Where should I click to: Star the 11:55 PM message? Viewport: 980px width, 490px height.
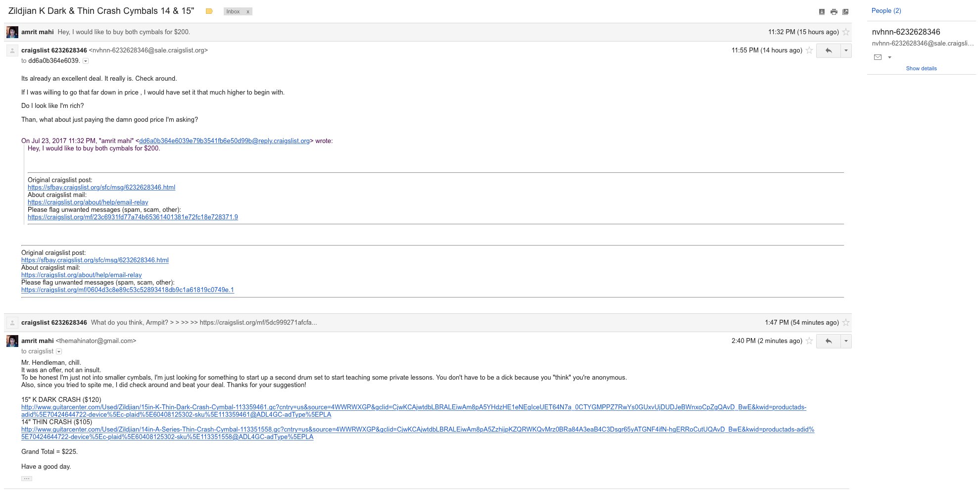(x=809, y=50)
